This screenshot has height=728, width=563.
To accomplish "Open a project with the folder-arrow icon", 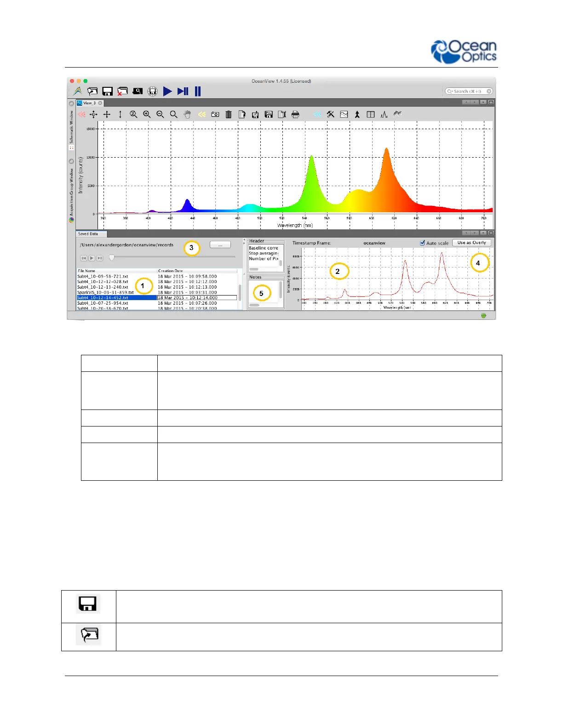I will point(92,91).
